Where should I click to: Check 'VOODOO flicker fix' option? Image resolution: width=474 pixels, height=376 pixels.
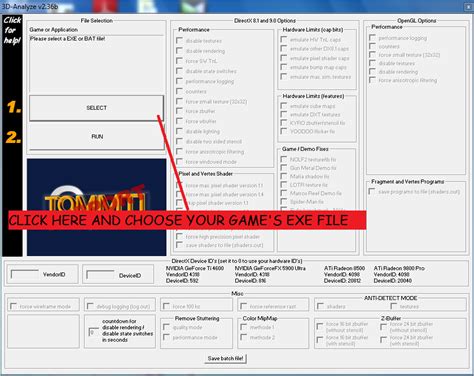(x=284, y=131)
